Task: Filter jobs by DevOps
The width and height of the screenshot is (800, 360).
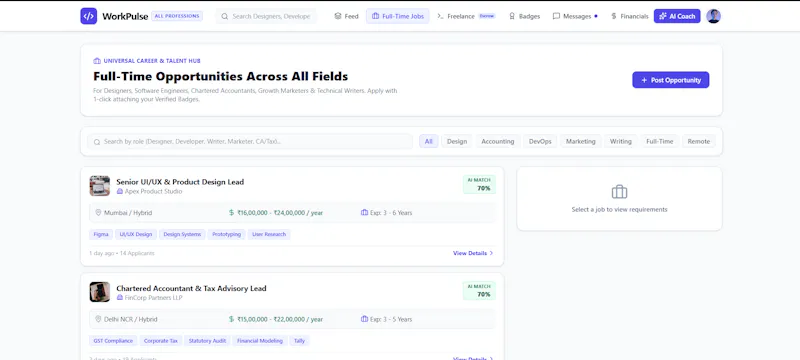Action: (x=540, y=141)
